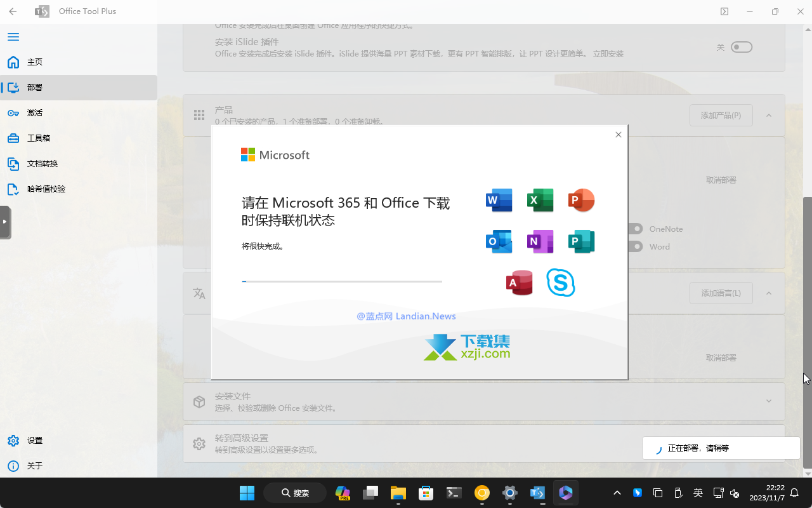Open 转到高级设置 row
Image resolution: width=812 pixels, height=508 pixels.
click(x=484, y=444)
